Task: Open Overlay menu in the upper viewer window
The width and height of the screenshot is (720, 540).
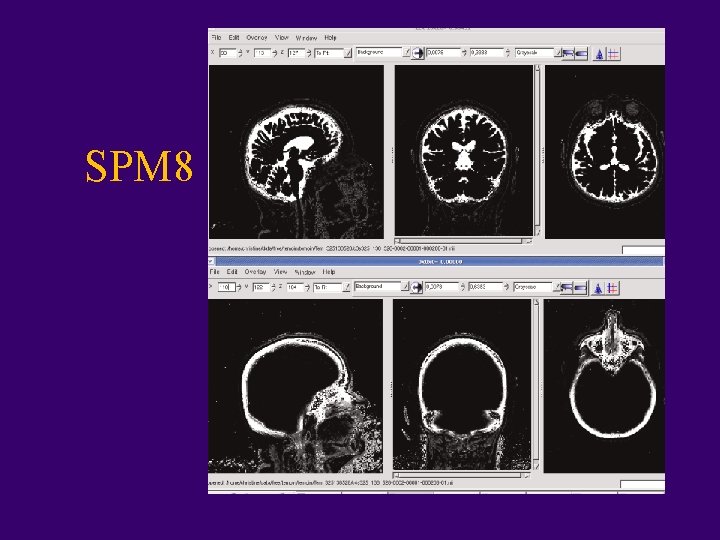Action: [x=257, y=38]
